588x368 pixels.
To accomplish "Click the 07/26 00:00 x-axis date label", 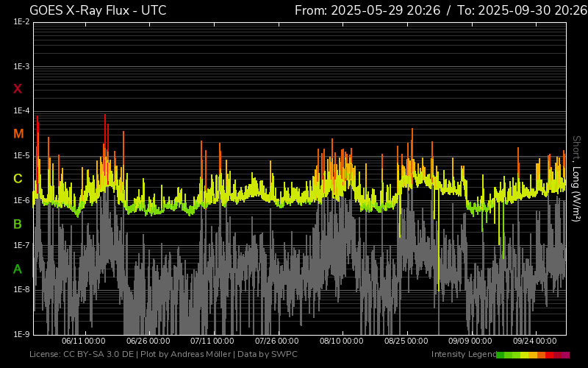I will (x=277, y=341).
